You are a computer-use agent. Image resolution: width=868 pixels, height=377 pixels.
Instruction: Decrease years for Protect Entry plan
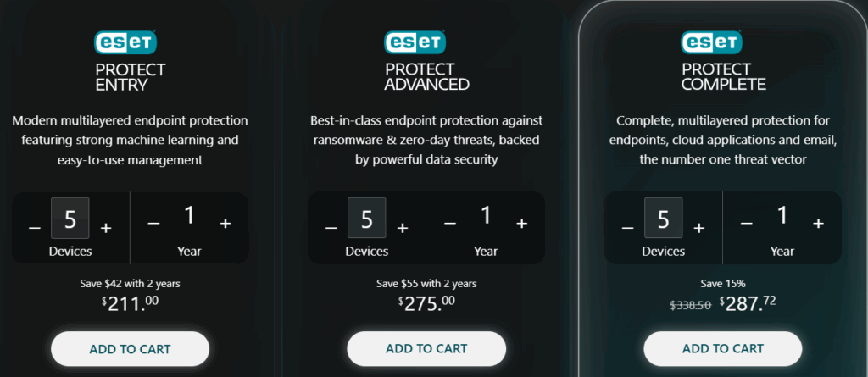coord(153,224)
